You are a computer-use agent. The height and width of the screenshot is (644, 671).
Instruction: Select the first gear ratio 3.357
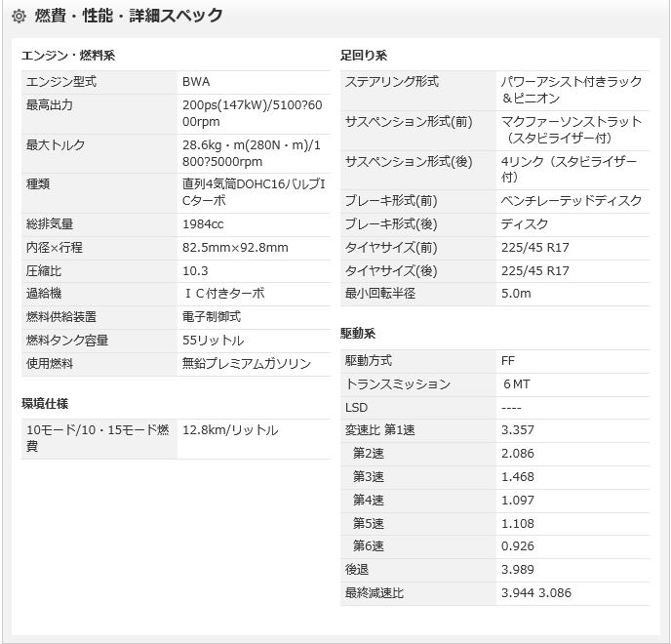click(517, 430)
